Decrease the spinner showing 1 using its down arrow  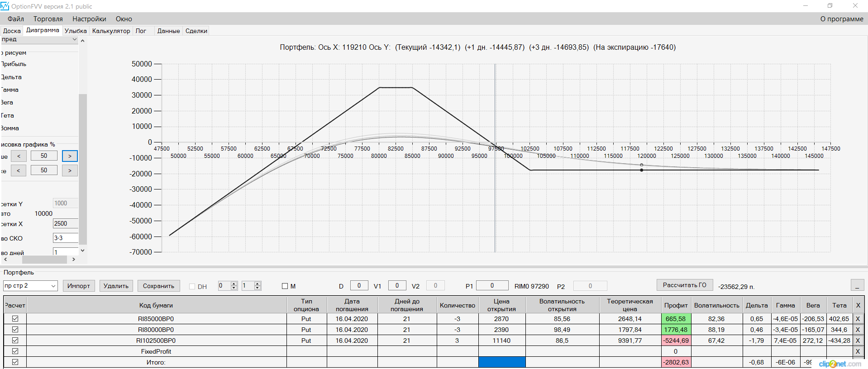click(x=258, y=288)
